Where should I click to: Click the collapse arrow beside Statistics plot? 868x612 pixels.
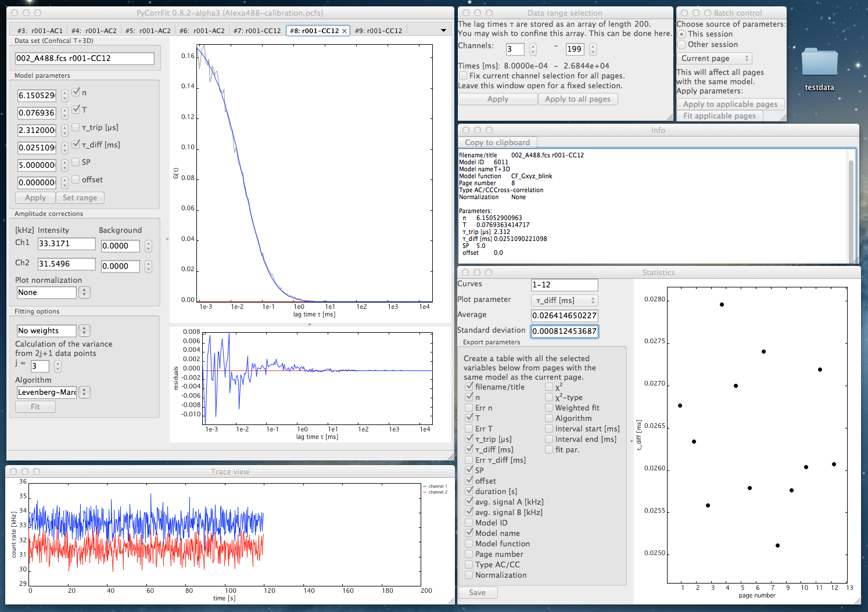(x=632, y=441)
